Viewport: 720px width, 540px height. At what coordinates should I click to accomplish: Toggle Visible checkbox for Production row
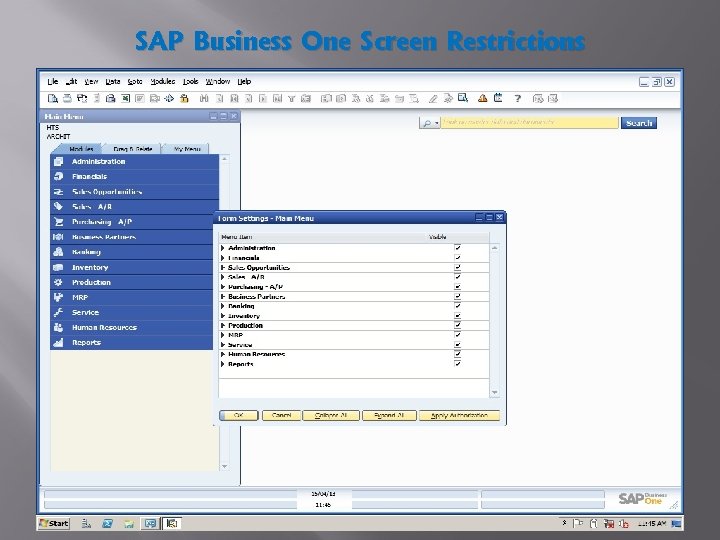(x=457, y=325)
